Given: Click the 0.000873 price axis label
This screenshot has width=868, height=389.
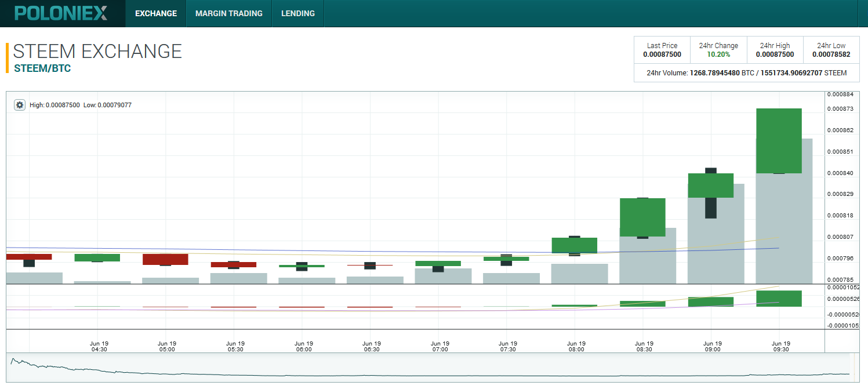Looking at the screenshot, I should [840, 109].
